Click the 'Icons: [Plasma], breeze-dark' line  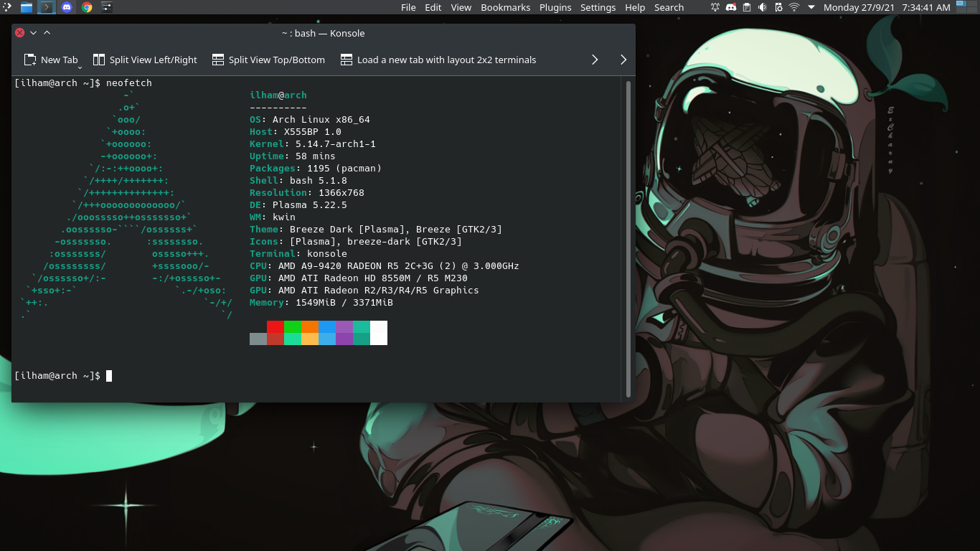(x=356, y=242)
